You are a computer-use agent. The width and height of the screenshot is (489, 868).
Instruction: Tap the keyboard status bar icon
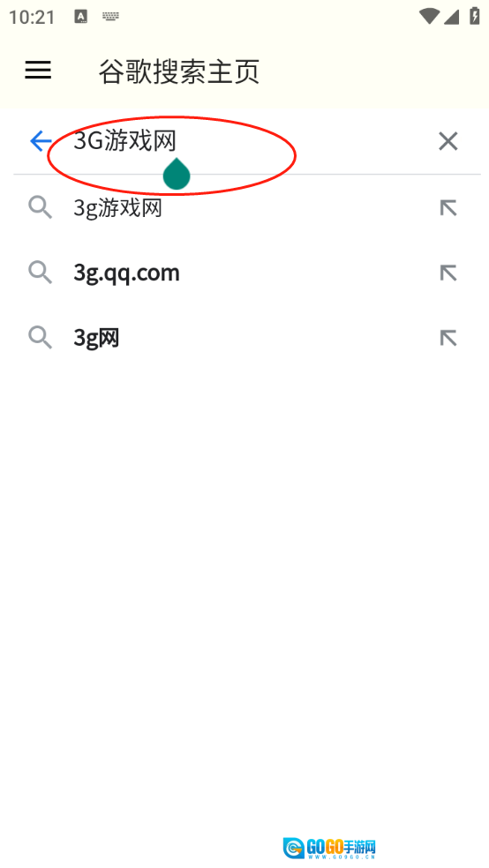tap(110, 17)
